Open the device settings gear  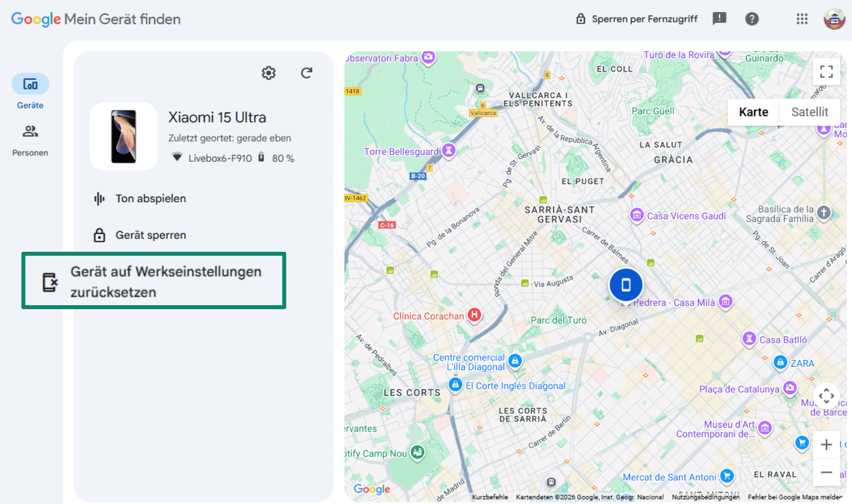pos(268,72)
